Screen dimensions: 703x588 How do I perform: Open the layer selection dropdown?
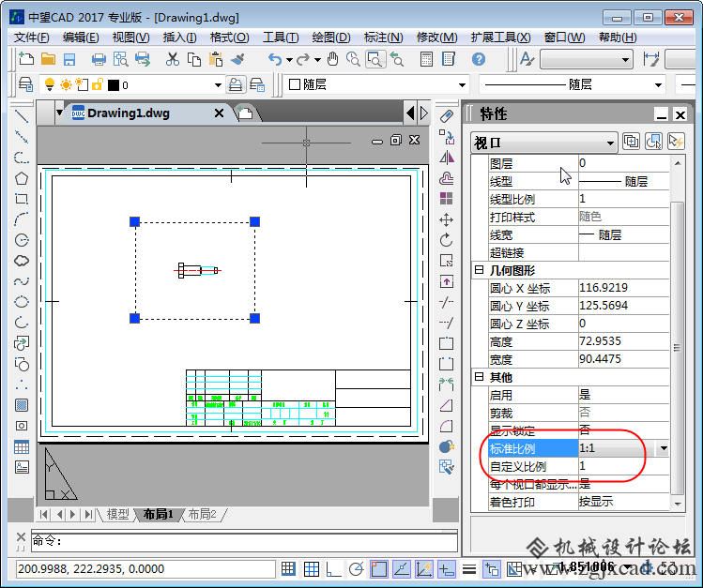[218, 84]
